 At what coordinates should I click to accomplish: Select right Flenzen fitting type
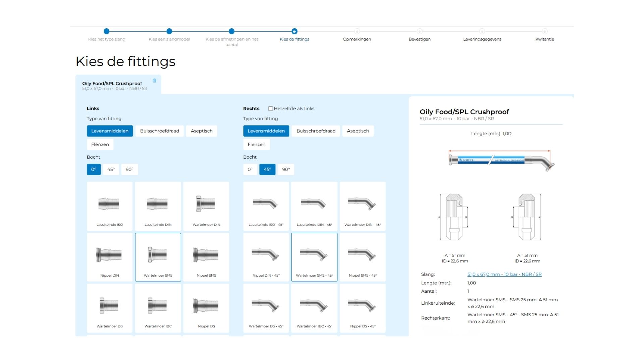pos(256,144)
